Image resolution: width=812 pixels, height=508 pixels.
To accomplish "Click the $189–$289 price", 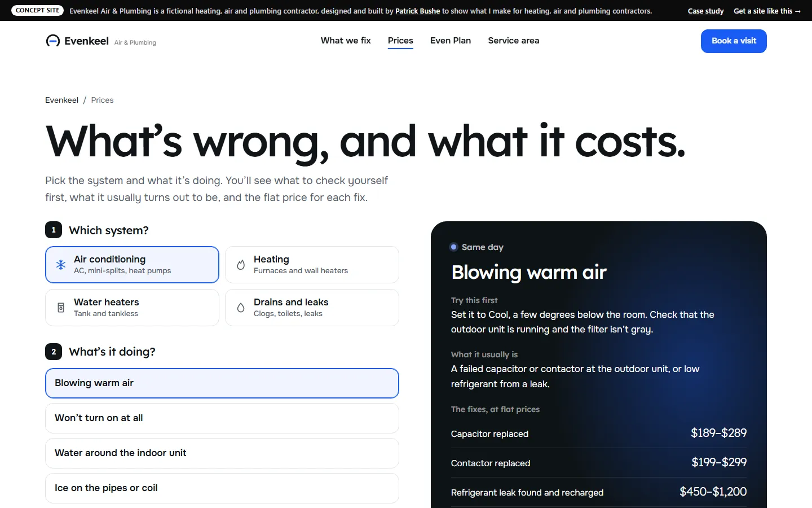I will pyautogui.click(x=718, y=433).
